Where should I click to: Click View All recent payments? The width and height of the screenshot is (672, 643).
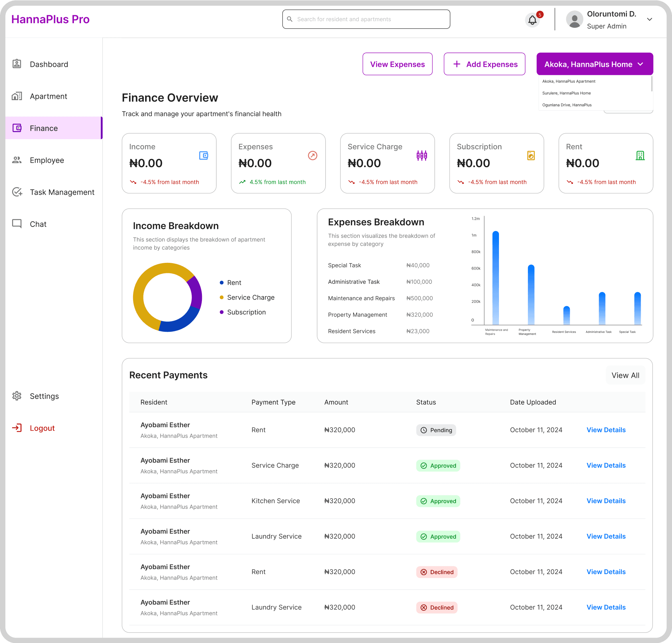(625, 375)
